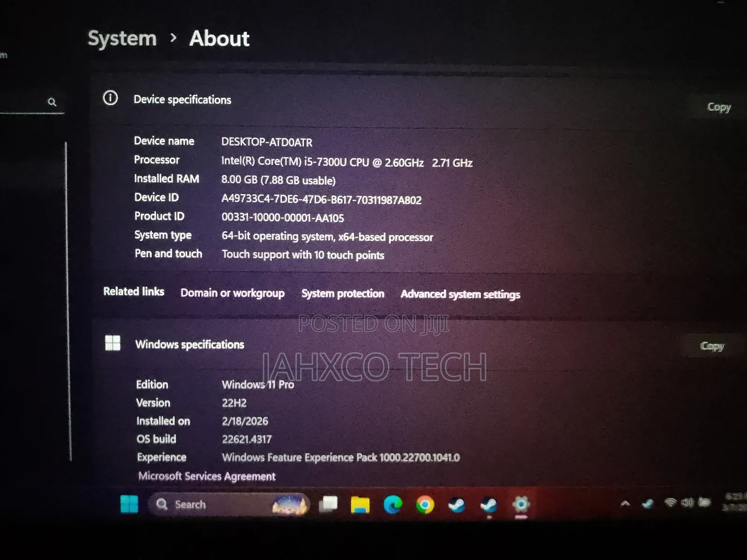Click the OS build label
The image size is (747, 560).
point(156,439)
